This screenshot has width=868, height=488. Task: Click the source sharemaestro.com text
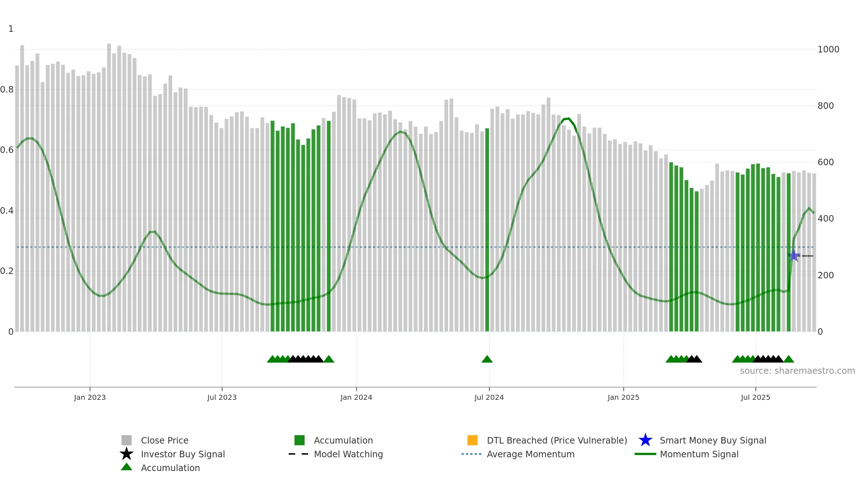(x=797, y=371)
